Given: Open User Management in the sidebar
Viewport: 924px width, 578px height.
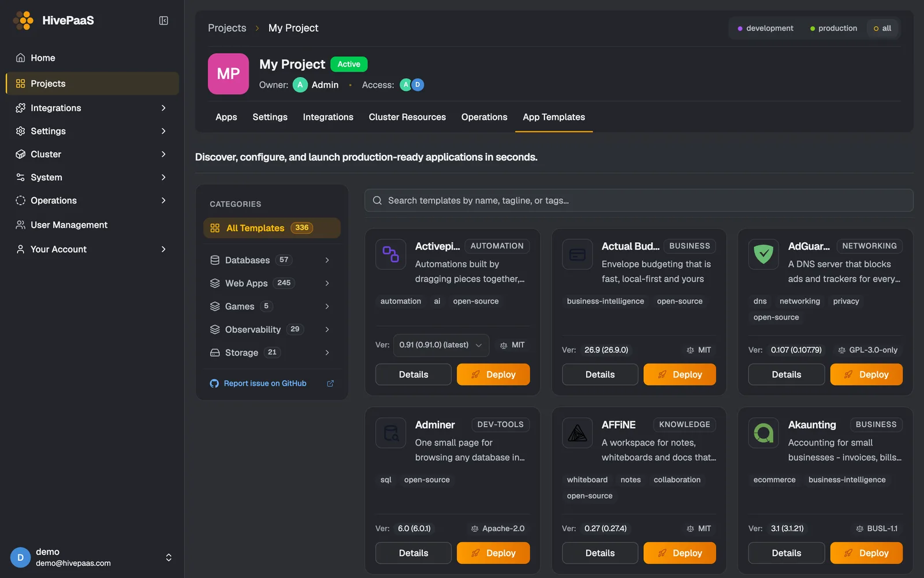Looking at the screenshot, I should (x=92, y=225).
